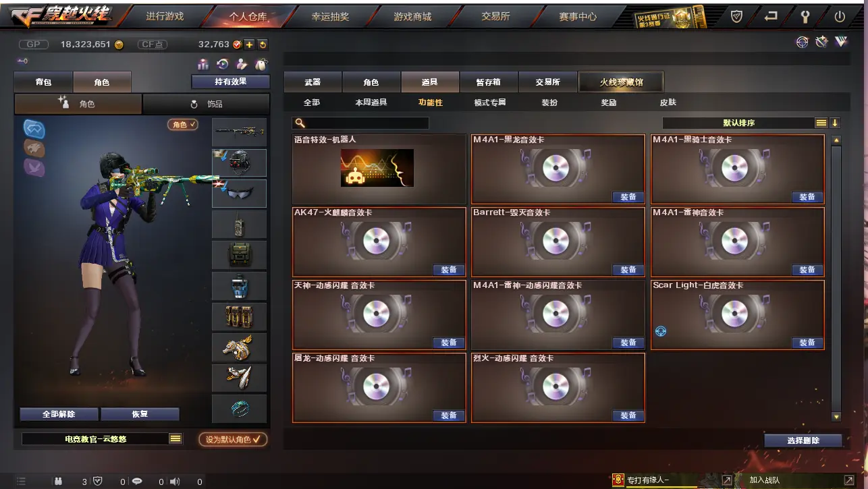Screen dimensions: 868x489
Task: Select the helmet equipment slot icon
Action: point(240,163)
